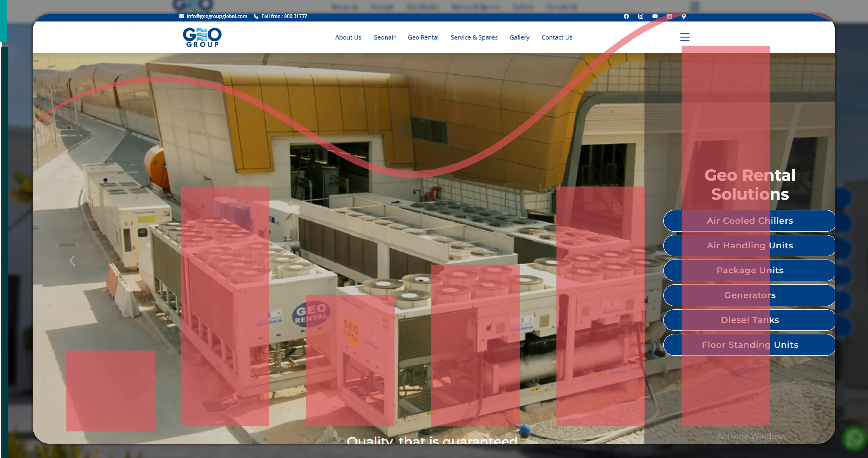The height and width of the screenshot is (458, 868).
Task: Open the Contact Us menu item
Action: 557,37
